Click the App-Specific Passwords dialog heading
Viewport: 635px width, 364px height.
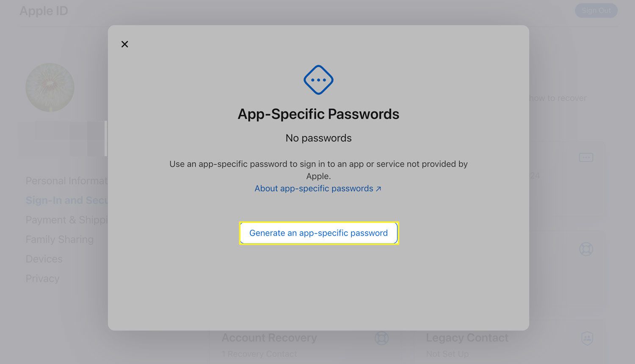pyautogui.click(x=318, y=114)
